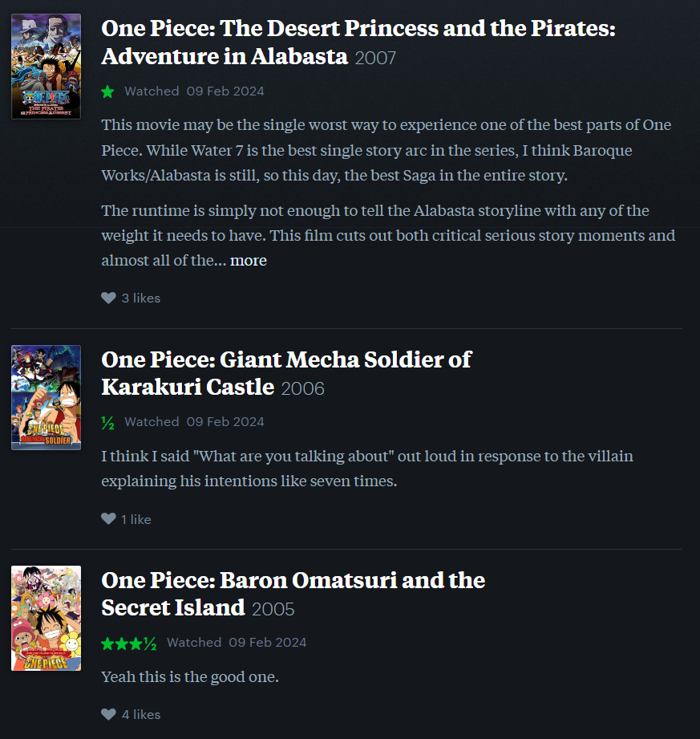Click heart icon on Baron Omatsuri review
Screen dimensions: 700x739
point(108,714)
